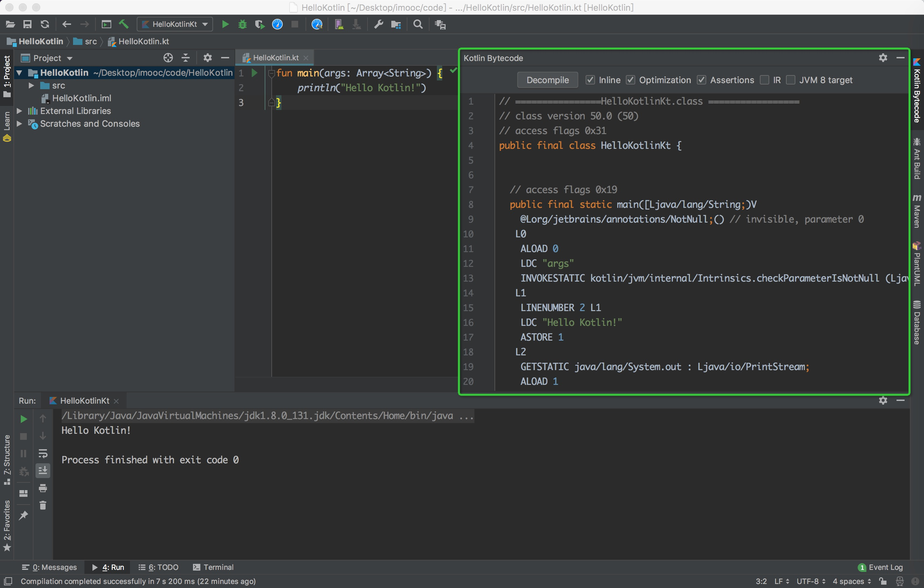The width and height of the screenshot is (924, 588).
Task: Open the HelloKotlinKt run configuration dropdown
Action: point(175,24)
